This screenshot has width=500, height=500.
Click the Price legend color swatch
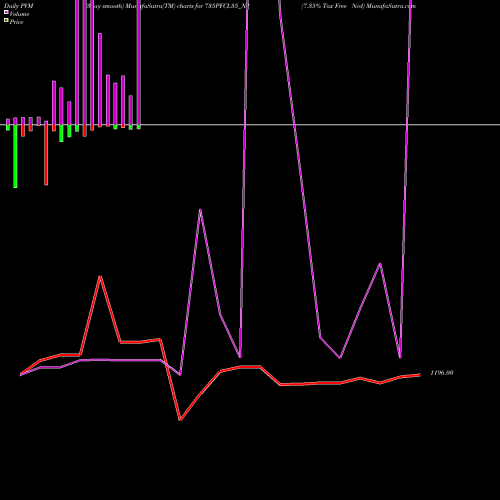point(6,20)
